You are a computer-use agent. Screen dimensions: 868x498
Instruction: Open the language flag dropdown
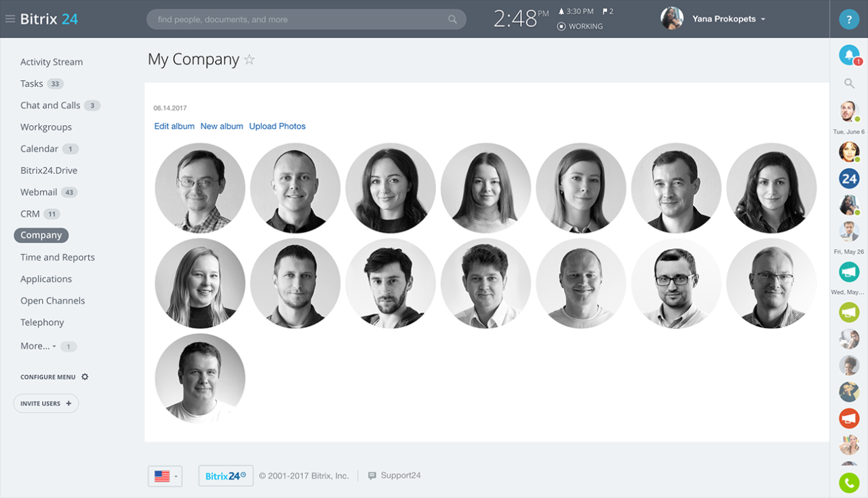(165, 476)
